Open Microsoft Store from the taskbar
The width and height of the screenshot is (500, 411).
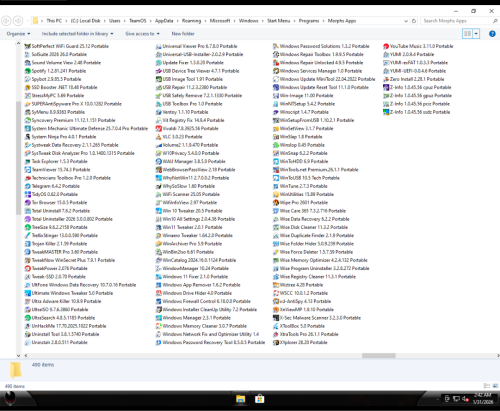[x=259, y=399]
